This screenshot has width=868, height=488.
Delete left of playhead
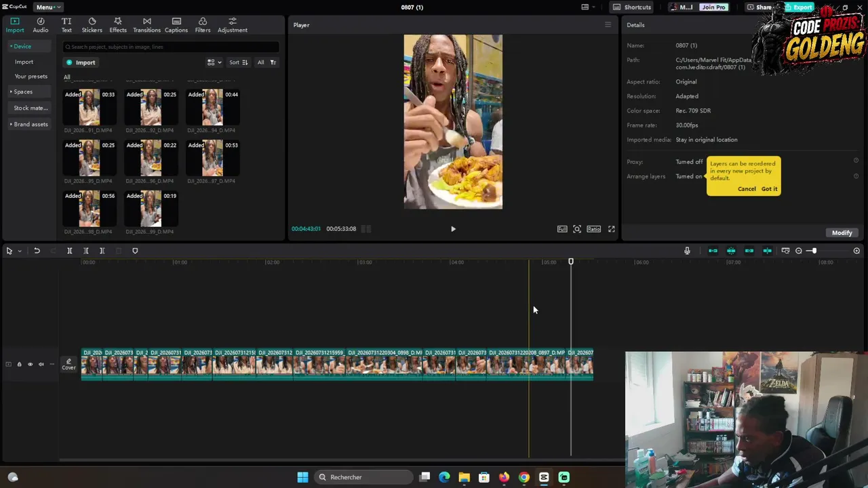tap(86, 251)
